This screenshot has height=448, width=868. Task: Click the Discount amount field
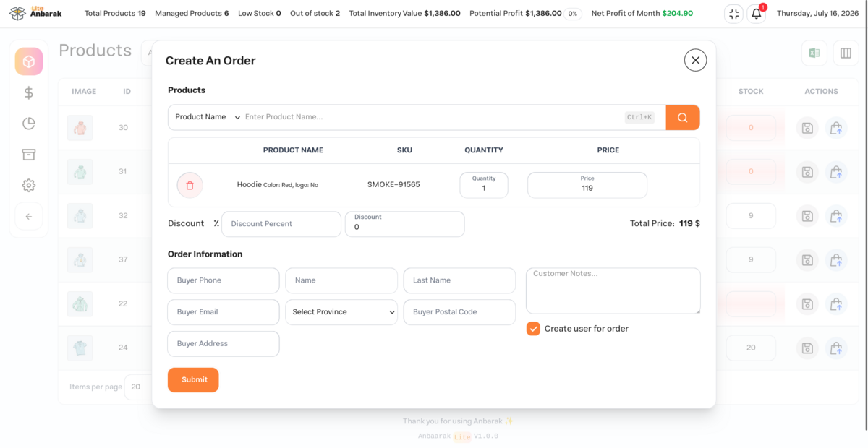point(405,224)
